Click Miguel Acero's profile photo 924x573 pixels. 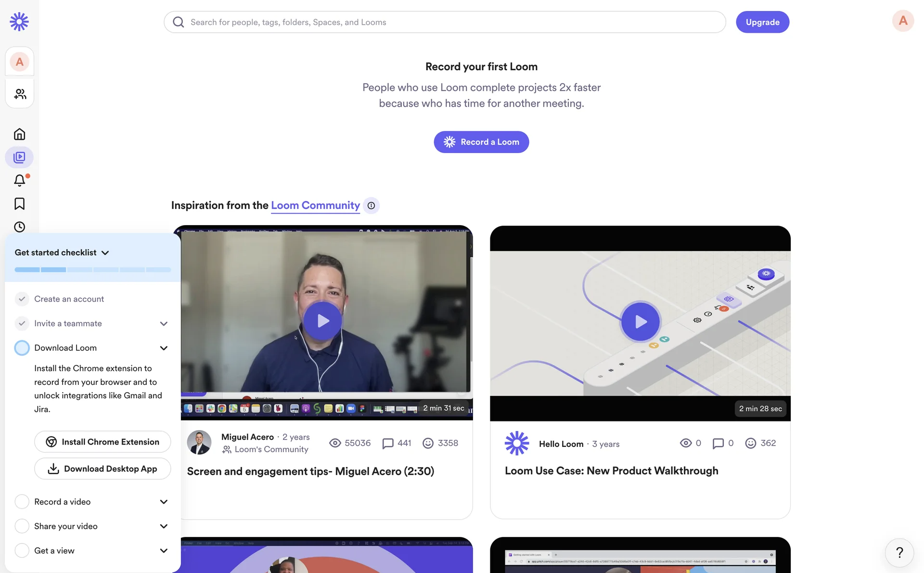point(199,443)
